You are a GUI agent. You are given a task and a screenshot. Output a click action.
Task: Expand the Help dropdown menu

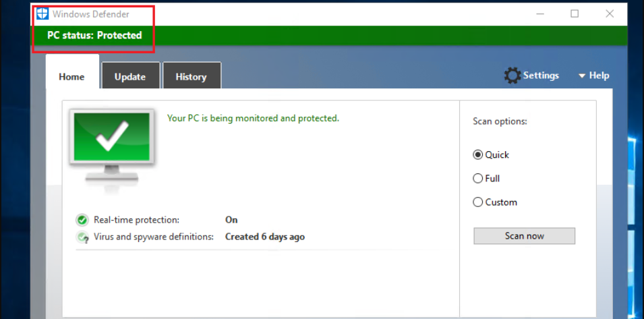tap(594, 76)
